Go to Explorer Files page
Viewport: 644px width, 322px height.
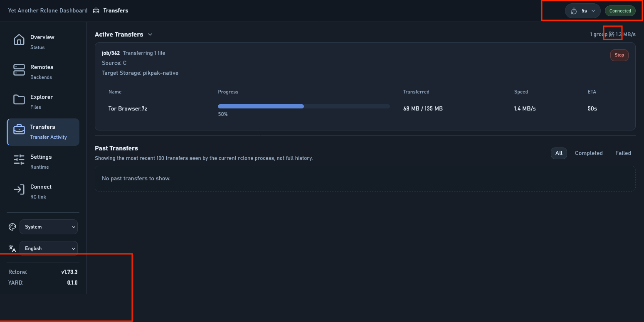(42, 101)
